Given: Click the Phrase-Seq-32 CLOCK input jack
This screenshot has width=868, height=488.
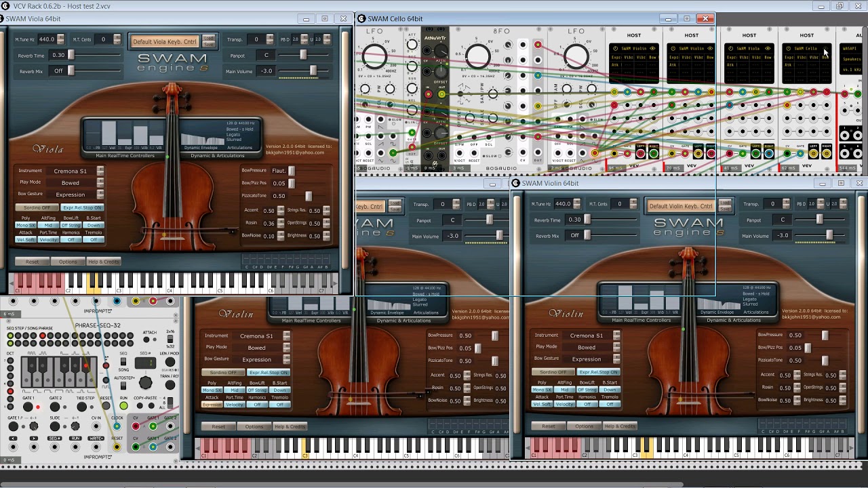Looking at the screenshot, I should click(x=117, y=426).
